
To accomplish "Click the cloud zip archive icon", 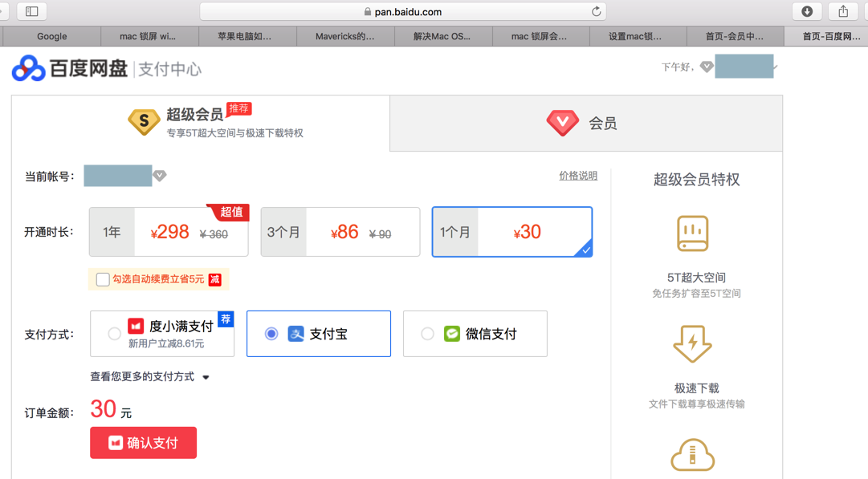I will point(692,455).
